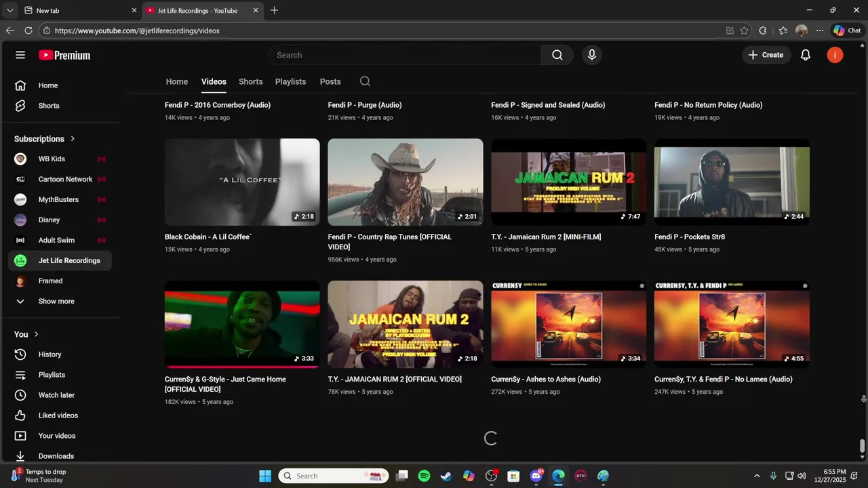868x488 pixels.
Task: Click the Windows taskbar search box
Action: coord(332,476)
